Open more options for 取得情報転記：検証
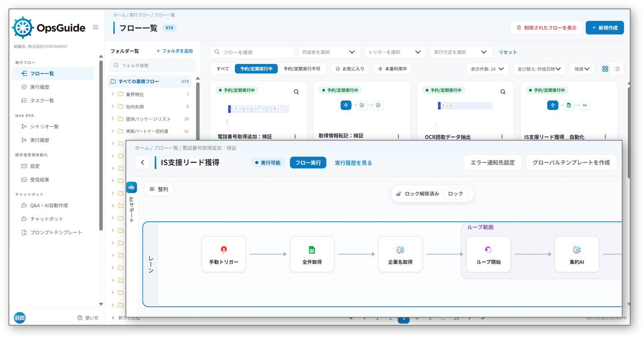Viewport: 644px width, 339px height. pos(398,136)
